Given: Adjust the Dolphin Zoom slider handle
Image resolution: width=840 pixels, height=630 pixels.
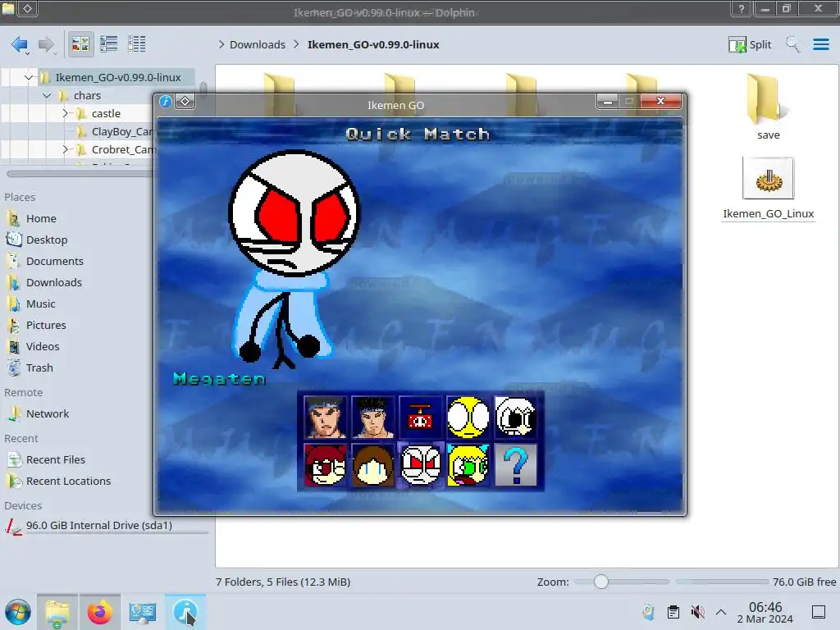Looking at the screenshot, I should pos(601,582).
